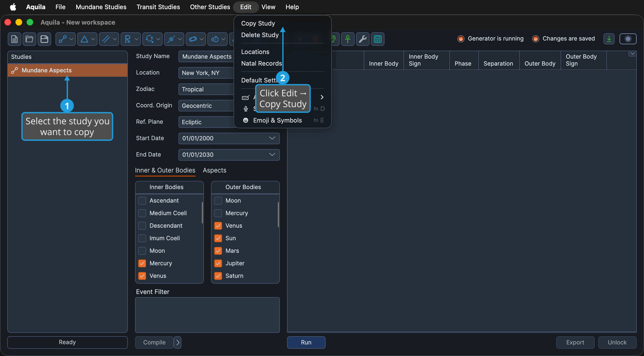Click the Unlock button

(x=617, y=342)
